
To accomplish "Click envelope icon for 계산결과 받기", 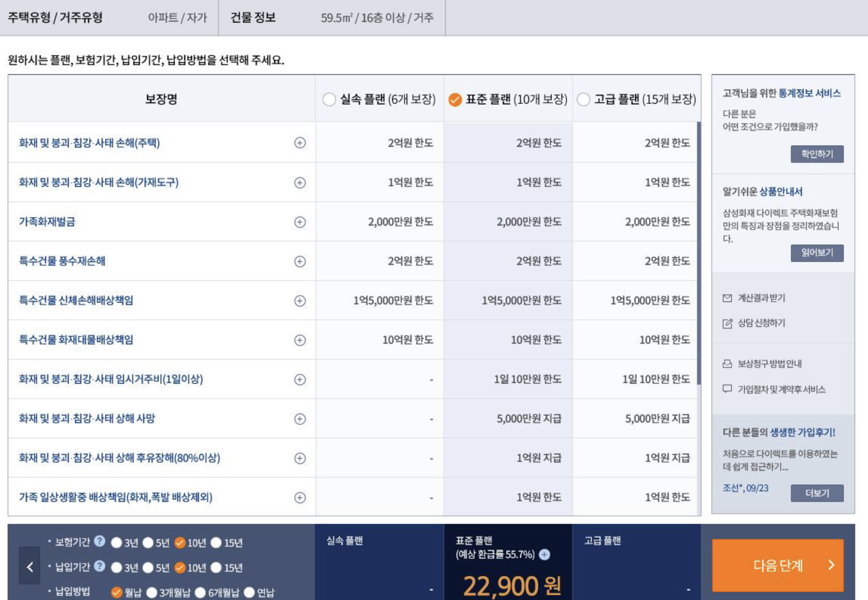I will tap(727, 298).
